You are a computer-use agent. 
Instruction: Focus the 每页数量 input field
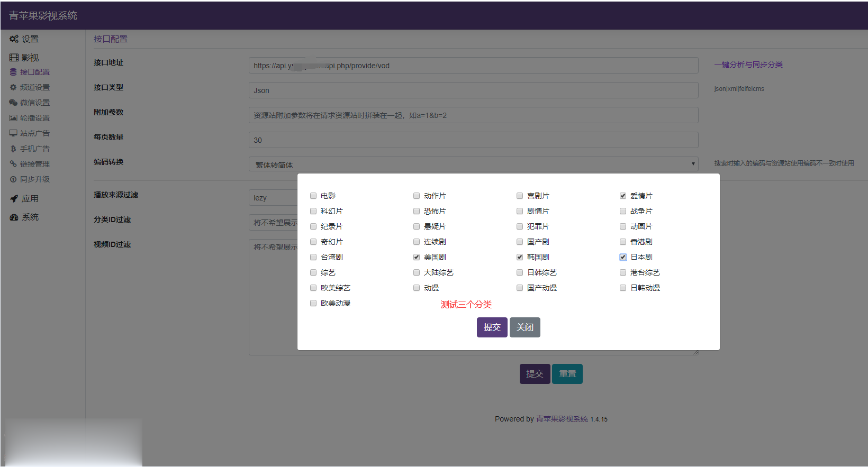point(473,140)
